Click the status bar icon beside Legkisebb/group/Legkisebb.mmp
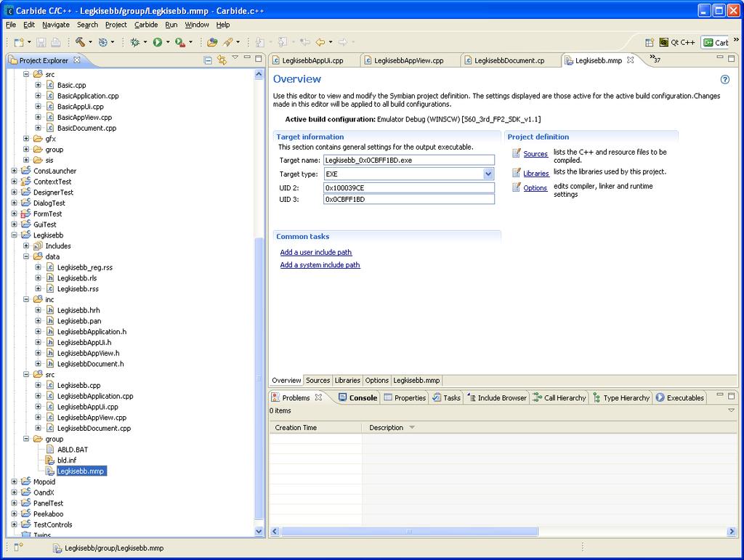The width and height of the screenshot is (744, 560). 57,548
